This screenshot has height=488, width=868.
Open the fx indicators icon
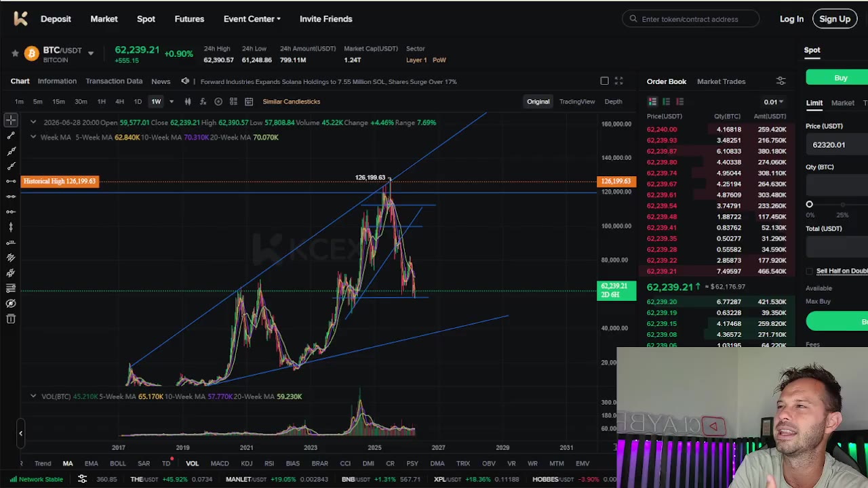coord(203,102)
